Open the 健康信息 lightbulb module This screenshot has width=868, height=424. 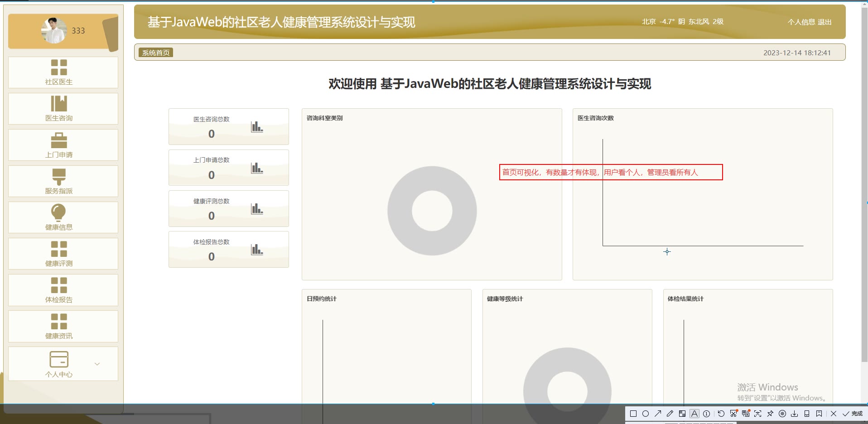click(63, 217)
